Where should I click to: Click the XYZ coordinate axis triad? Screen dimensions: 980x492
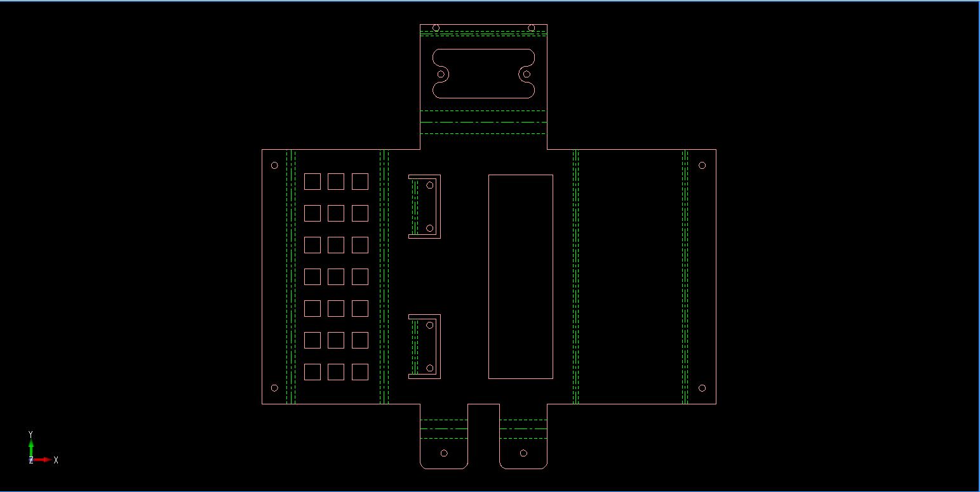[43, 448]
